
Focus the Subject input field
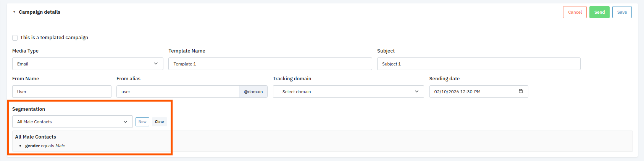coord(478,64)
